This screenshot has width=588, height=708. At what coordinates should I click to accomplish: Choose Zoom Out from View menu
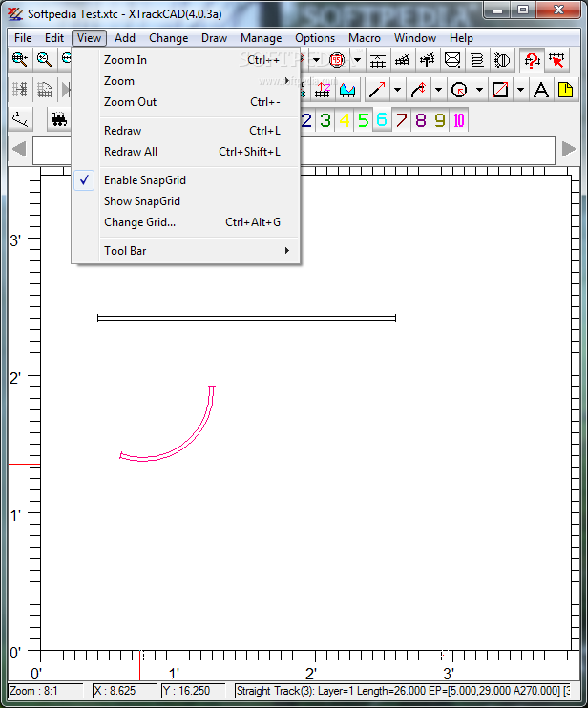point(186,101)
